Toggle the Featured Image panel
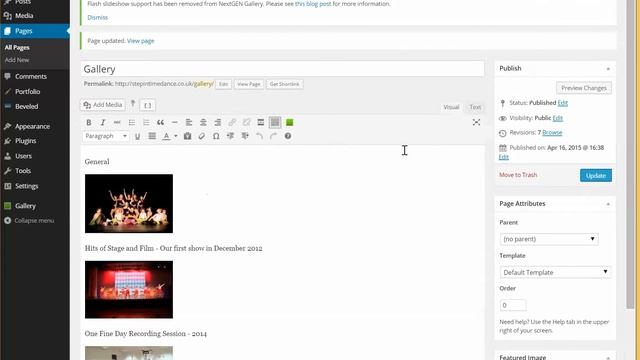This screenshot has height=360, width=640. point(608,358)
